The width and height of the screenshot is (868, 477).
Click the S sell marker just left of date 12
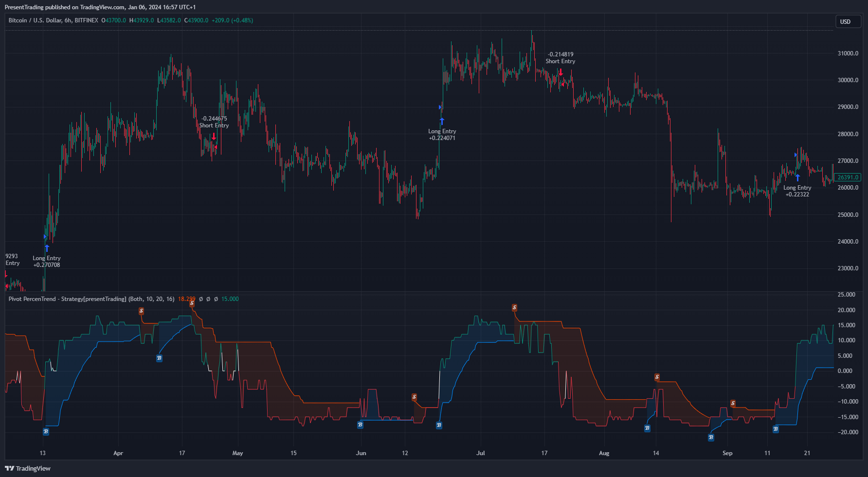click(x=414, y=397)
